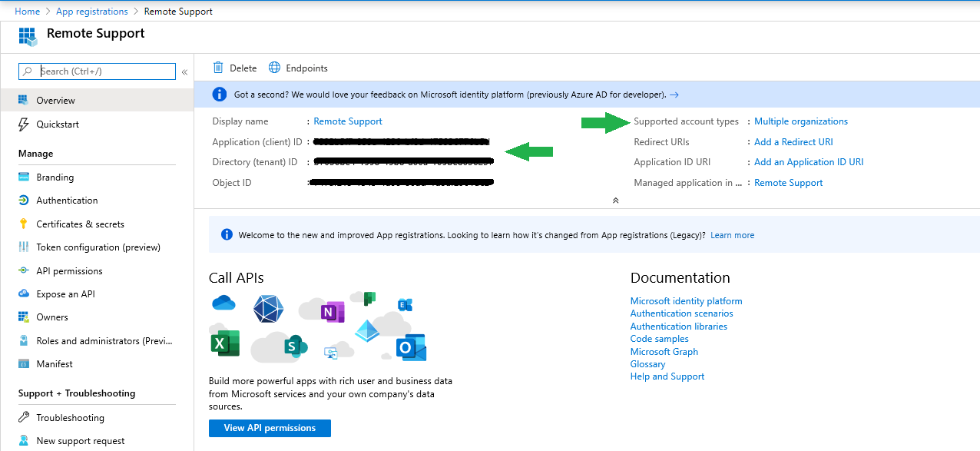
Task: Click the Remote Support app tile icon
Action: [x=28, y=36]
